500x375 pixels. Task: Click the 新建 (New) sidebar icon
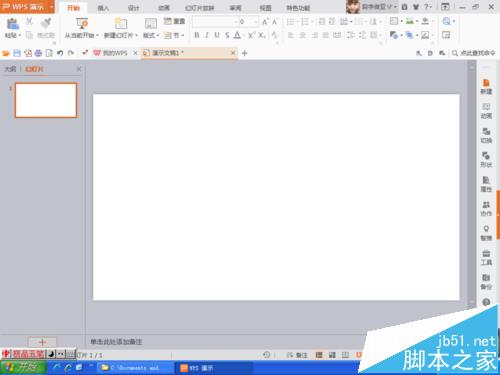(x=486, y=87)
